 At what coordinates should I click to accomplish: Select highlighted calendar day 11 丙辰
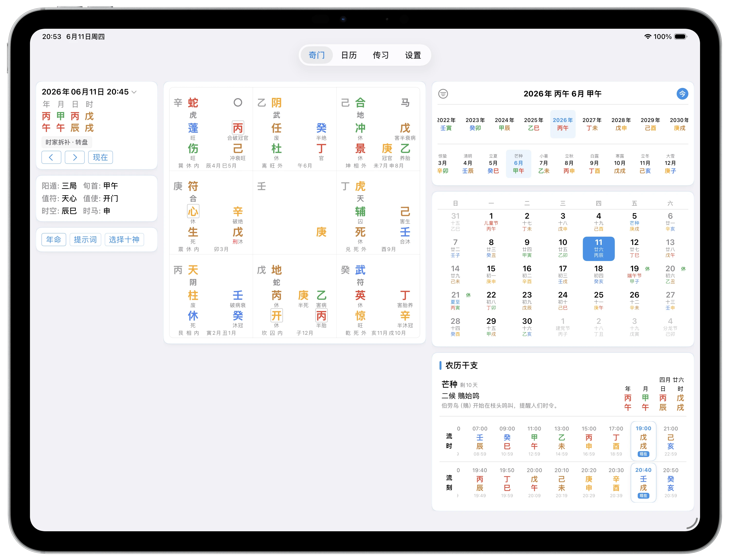pos(599,249)
